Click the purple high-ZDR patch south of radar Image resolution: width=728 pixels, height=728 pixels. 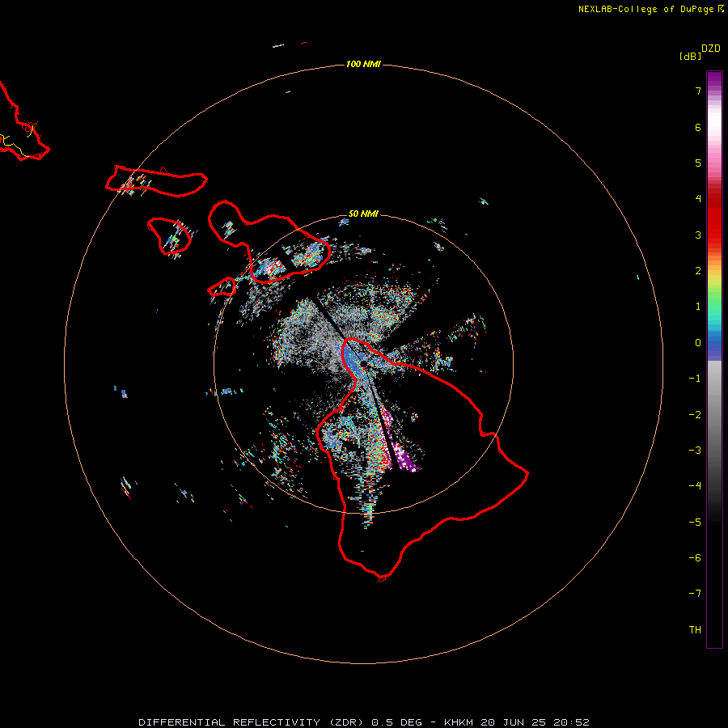pyautogui.click(x=407, y=459)
